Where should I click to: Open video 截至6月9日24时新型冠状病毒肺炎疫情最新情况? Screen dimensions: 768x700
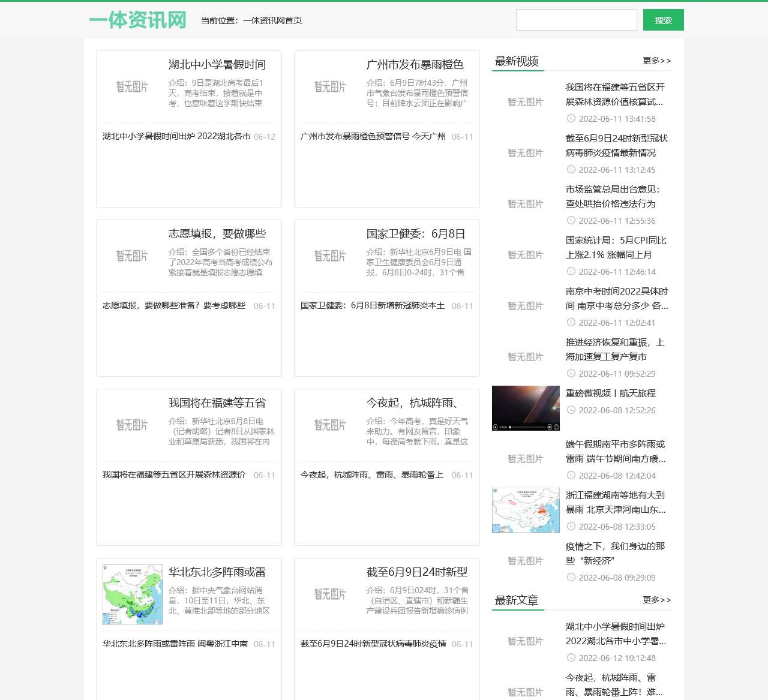617,146
